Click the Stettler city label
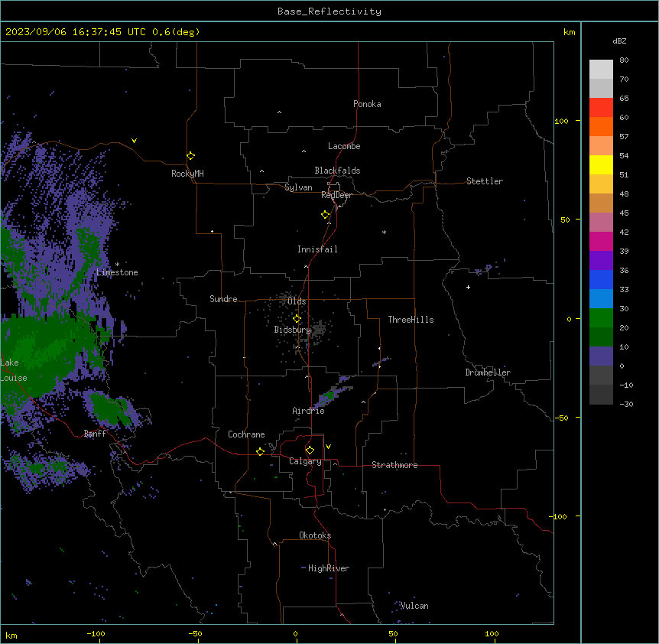Screen dimensions: 659x644 coord(485,181)
